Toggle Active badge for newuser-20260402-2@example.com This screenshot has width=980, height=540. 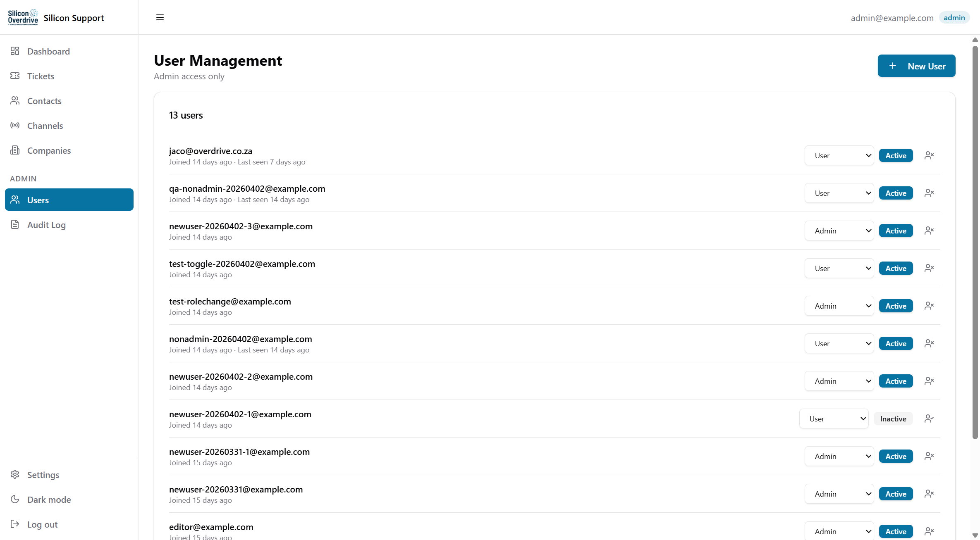click(896, 381)
